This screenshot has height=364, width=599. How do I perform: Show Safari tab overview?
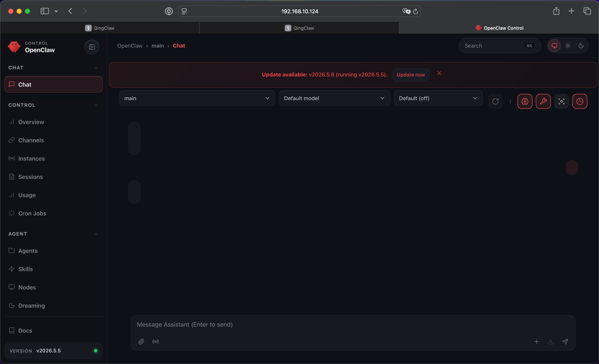587,11
